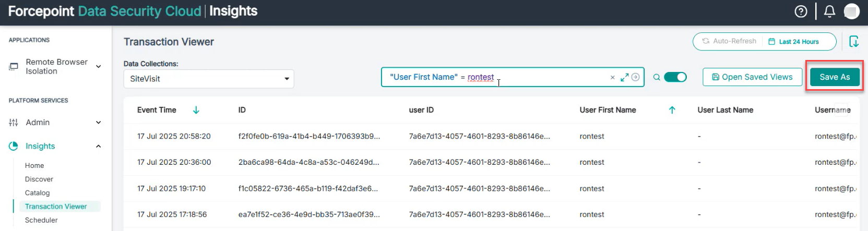Open the user profile avatar
This screenshot has width=868, height=231.
851,11
